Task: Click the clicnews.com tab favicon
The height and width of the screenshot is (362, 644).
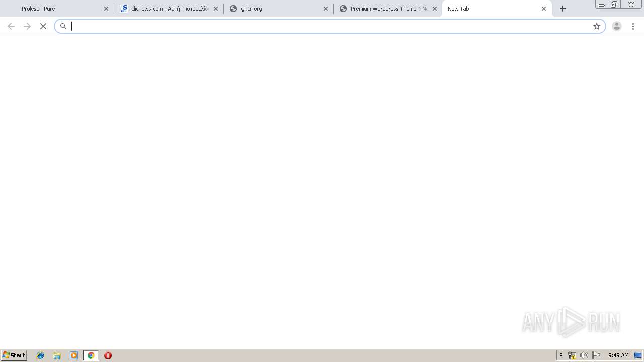Action: [124, 9]
